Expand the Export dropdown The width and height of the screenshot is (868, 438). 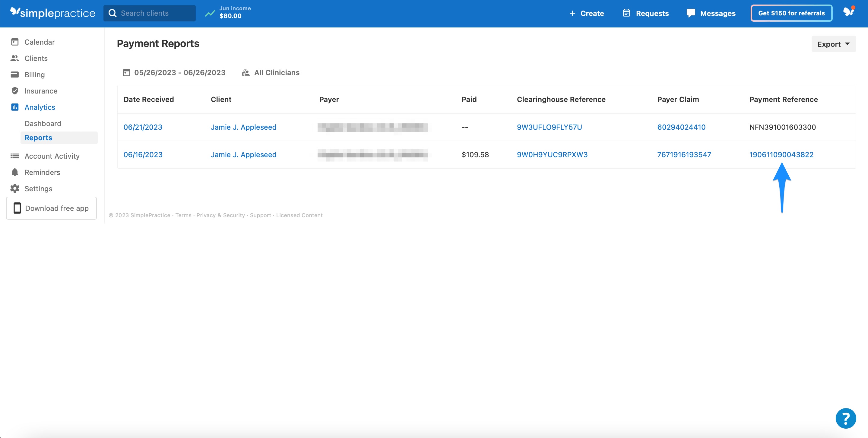coord(833,44)
